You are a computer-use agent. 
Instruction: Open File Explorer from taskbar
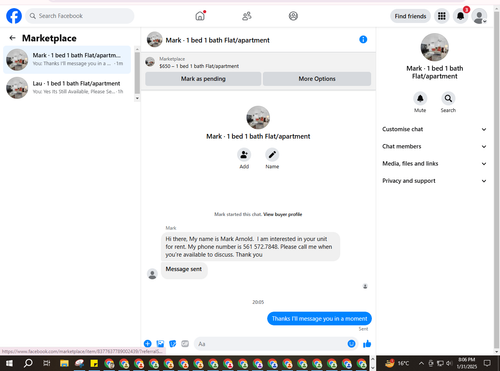coord(64,363)
